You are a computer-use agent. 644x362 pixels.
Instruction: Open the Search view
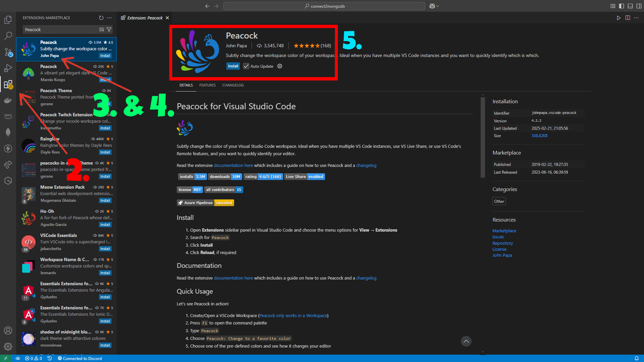click(x=8, y=36)
